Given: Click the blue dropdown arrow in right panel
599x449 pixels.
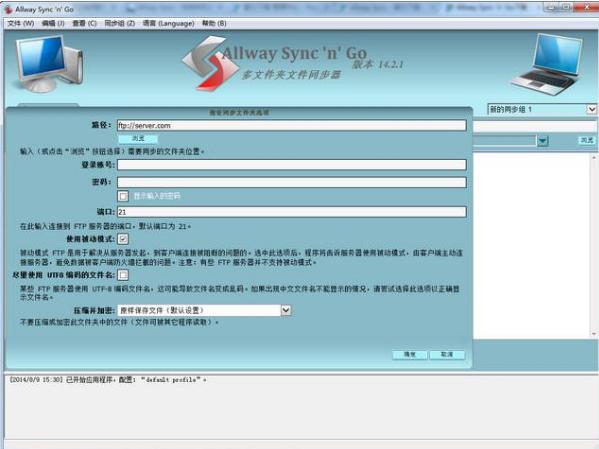Looking at the screenshot, I should coord(542,141).
